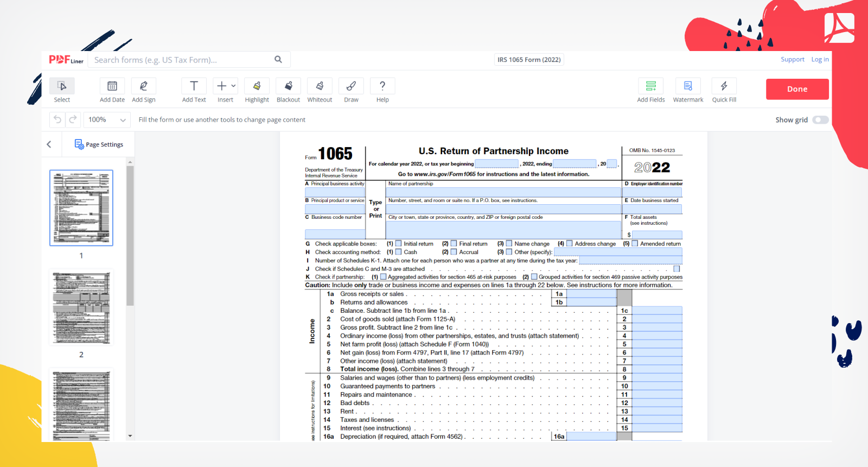The width and height of the screenshot is (868, 467).
Task: Undo the last action
Action: [x=58, y=119]
